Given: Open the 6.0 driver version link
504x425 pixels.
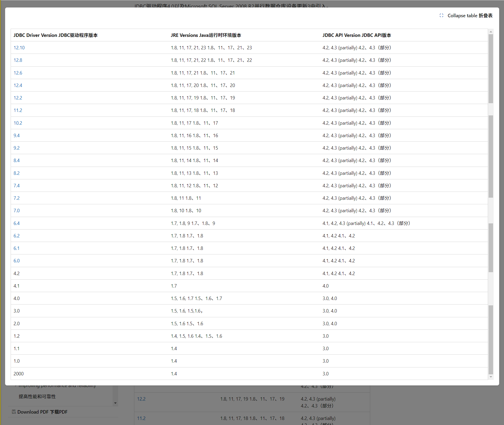Looking at the screenshot, I should click(x=16, y=261).
